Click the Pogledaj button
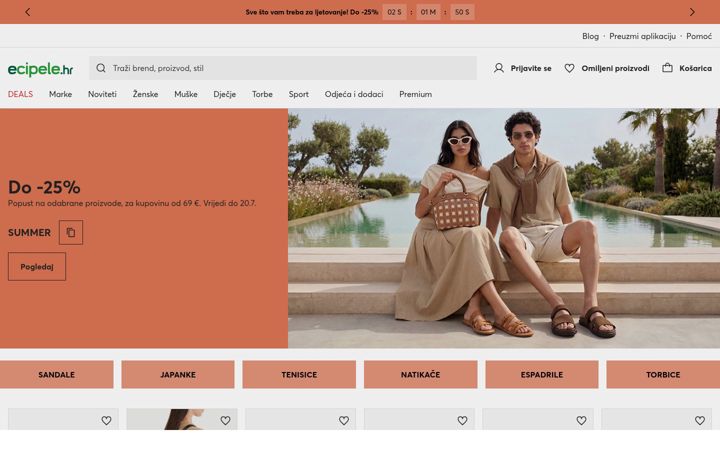Viewport: 720px width, 450px height. coord(37,266)
